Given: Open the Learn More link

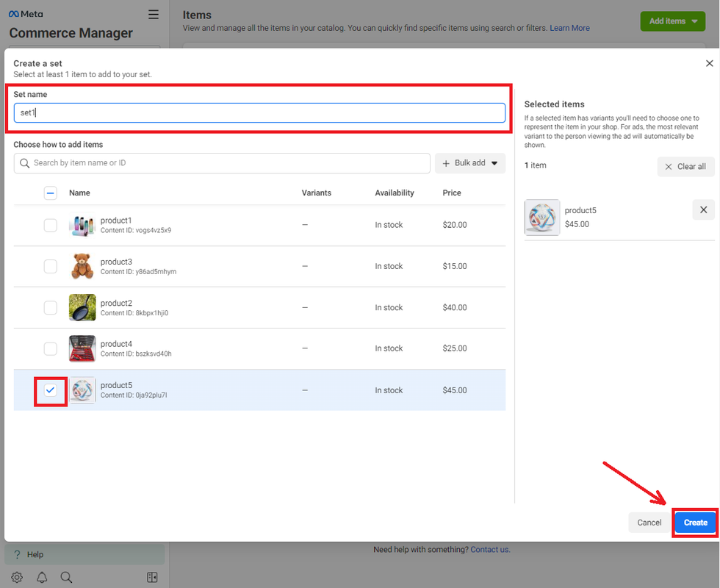Looking at the screenshot, I should [569, 28].
